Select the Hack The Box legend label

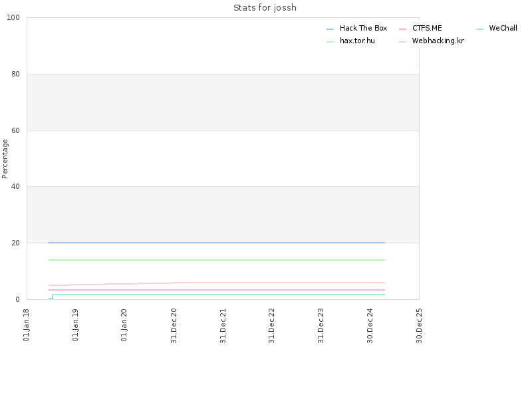(x=363, y=28)
